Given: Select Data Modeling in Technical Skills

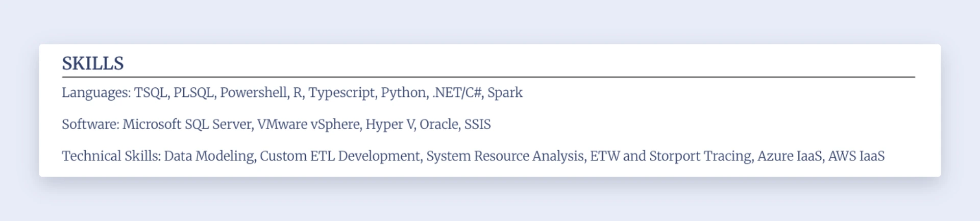Looking at the screenshot, I should 210,156.
